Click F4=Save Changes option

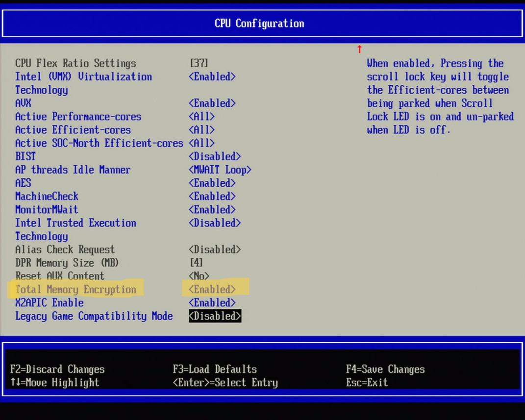pyautogui.click(x=385, y=369)
